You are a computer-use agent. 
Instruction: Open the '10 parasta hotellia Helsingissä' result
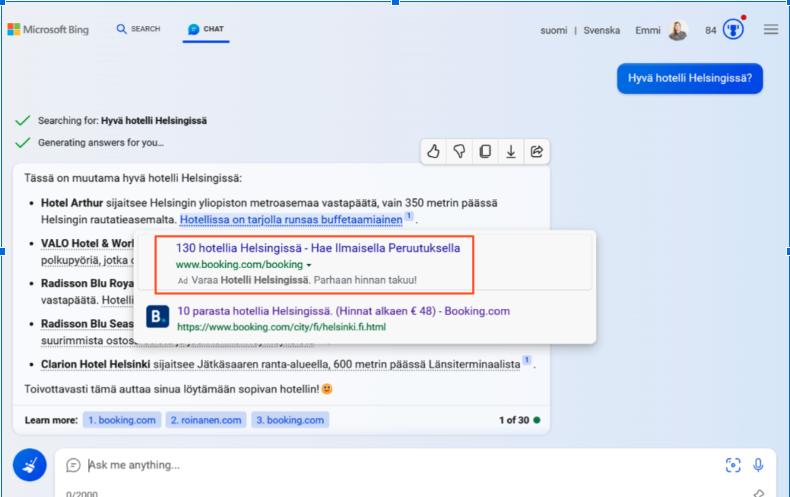point(344,311)
